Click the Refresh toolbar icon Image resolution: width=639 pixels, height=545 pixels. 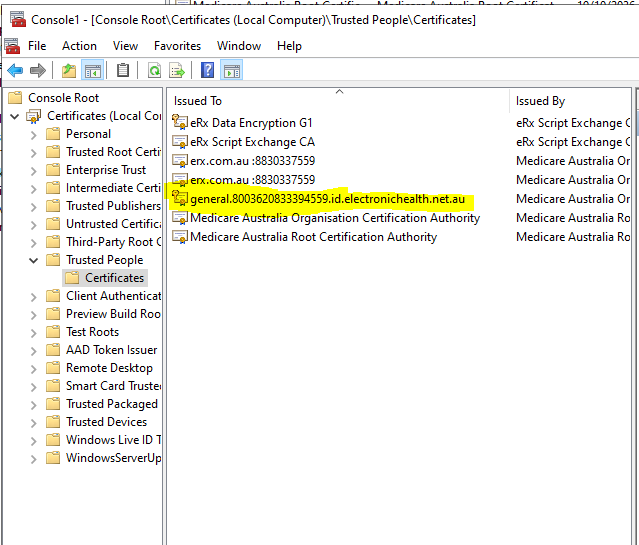[x=154, y=71]
